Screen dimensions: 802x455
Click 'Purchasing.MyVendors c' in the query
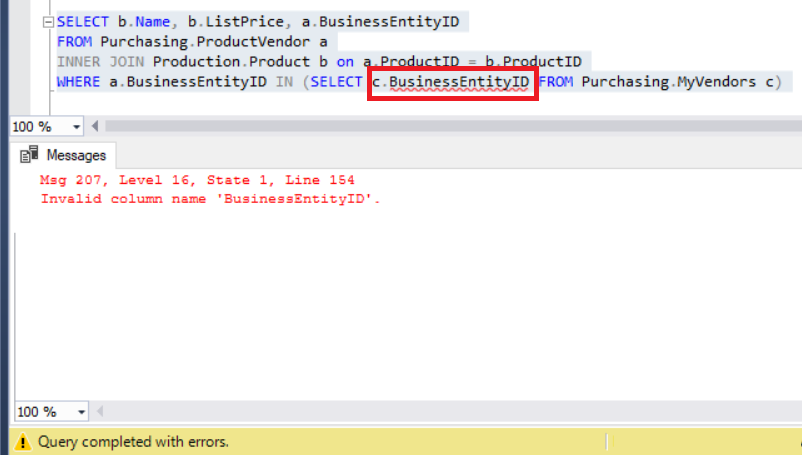click(677, 82)
